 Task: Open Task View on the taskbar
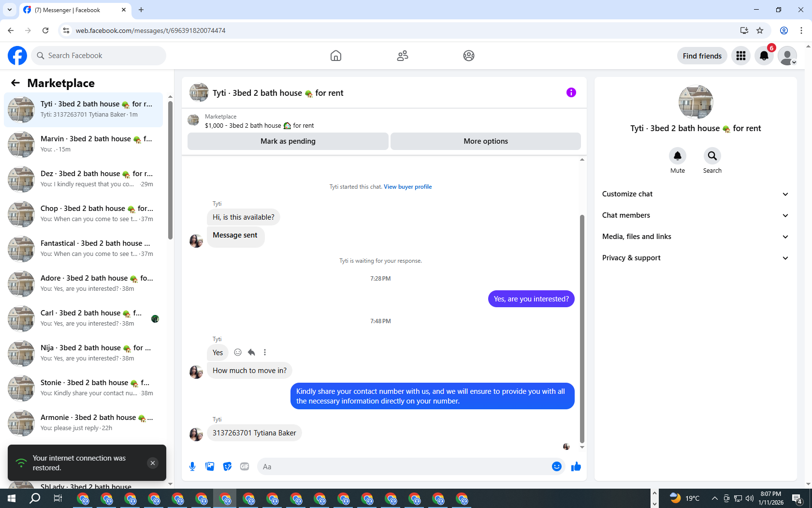coord(58,498)
